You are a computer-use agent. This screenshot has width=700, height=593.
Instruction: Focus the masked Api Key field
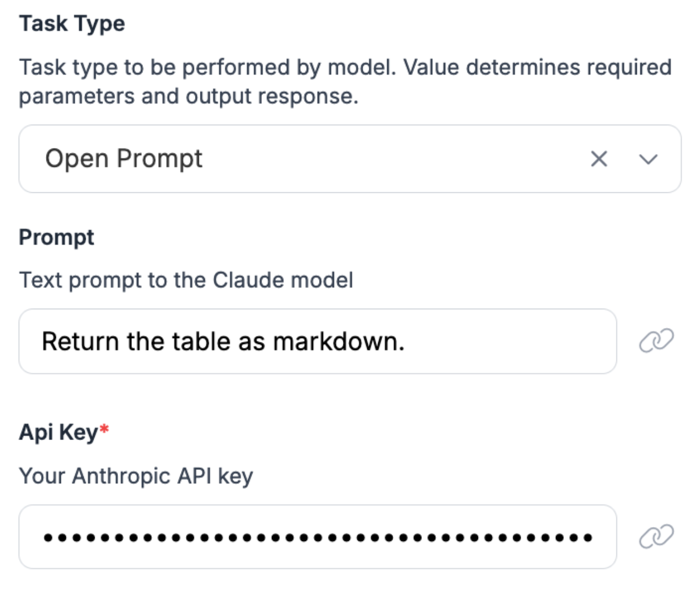point(317,536)
